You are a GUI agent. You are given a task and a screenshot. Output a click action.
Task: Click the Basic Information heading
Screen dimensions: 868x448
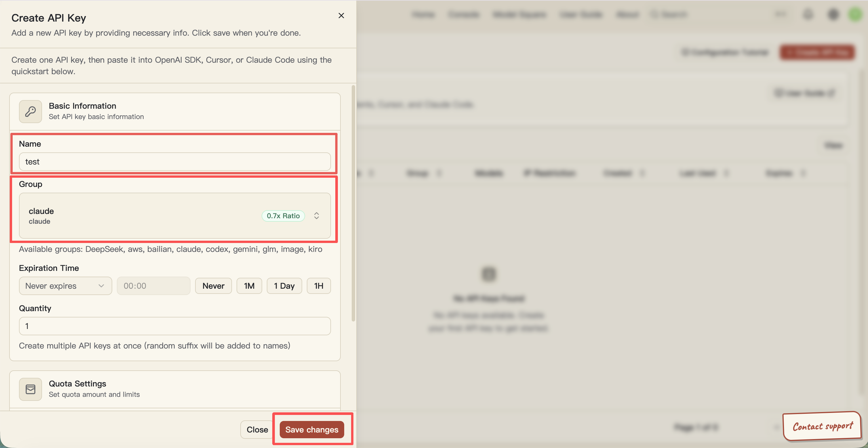point(83,106)
